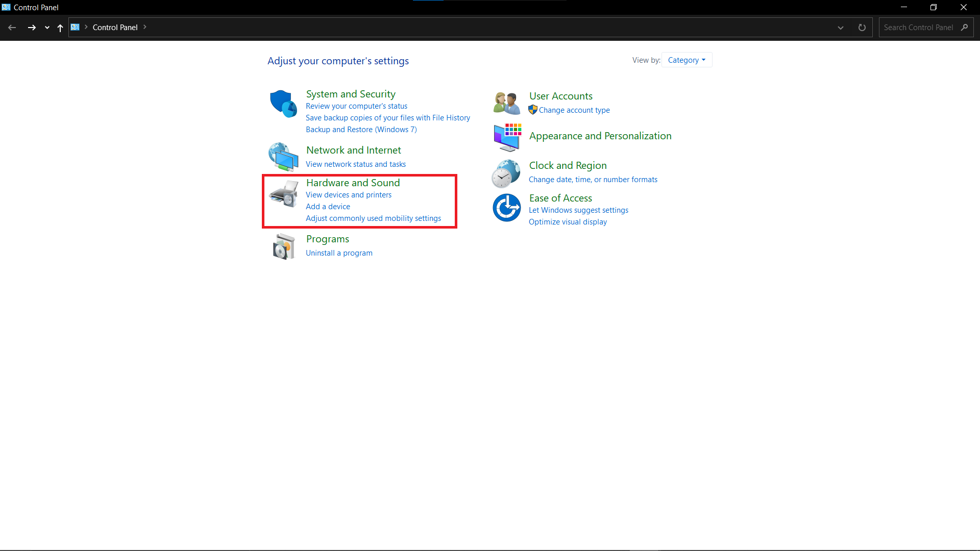Refresh the Control Panel view
The image size is (980, 551).
pos(862,28)
